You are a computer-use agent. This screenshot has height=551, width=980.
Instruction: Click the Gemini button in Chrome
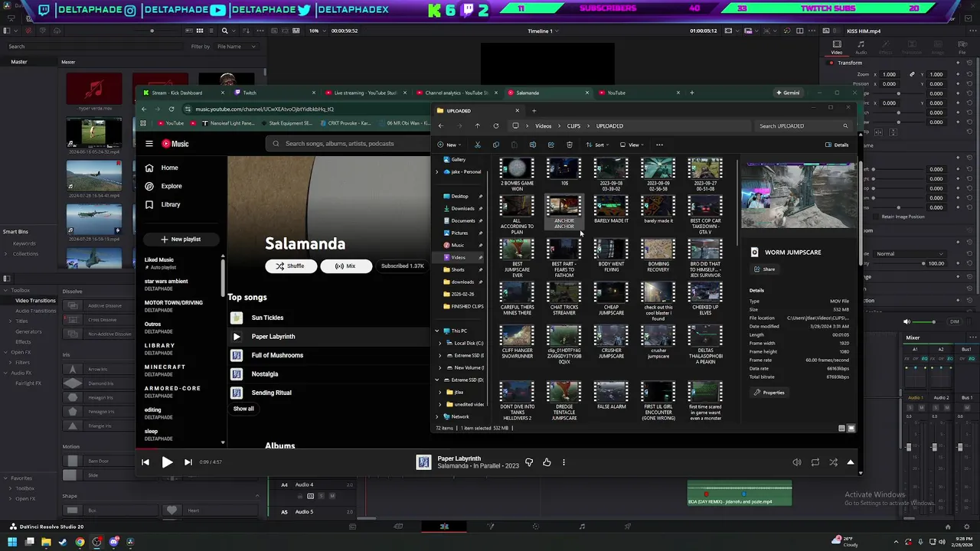pyautogui.click(x=788, y=93)
